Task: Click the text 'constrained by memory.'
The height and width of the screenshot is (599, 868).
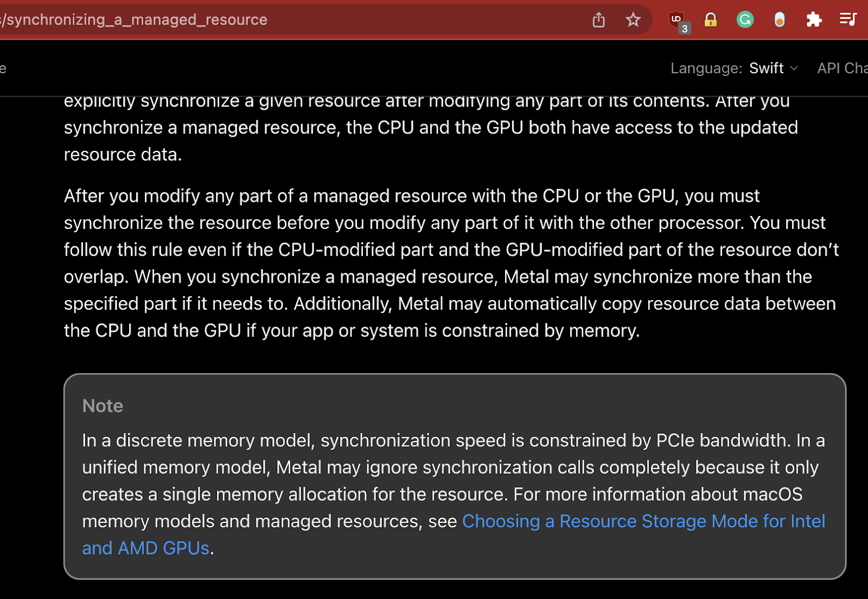Action: point(541,330)
